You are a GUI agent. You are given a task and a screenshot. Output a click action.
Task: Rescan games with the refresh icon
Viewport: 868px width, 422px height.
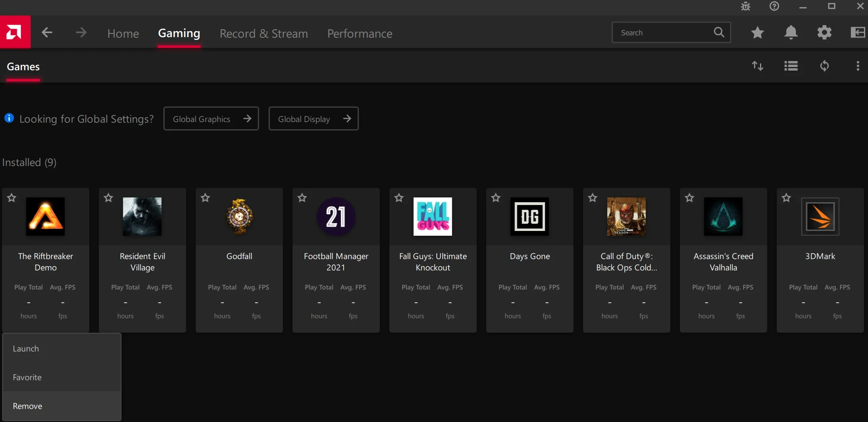pyautogui.click(x=824, y=66)
